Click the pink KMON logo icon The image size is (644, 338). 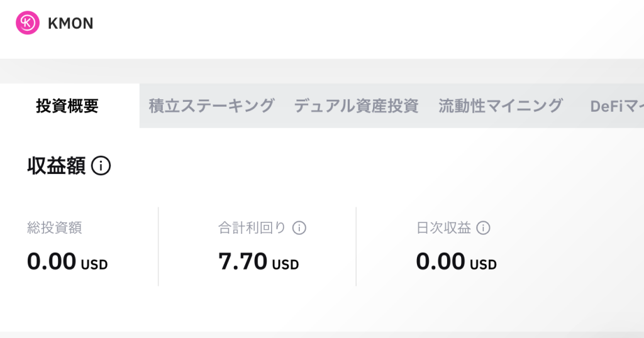28,23
